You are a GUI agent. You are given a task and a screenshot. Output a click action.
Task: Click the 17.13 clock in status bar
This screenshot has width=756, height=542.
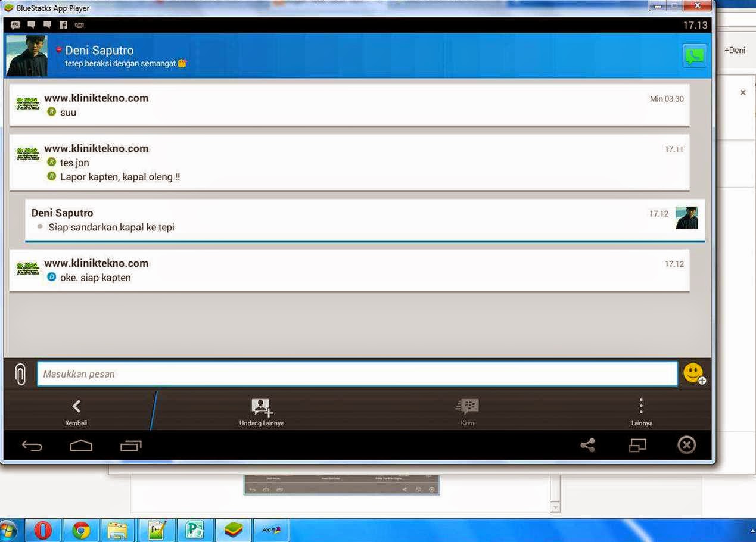coord(695,25)
